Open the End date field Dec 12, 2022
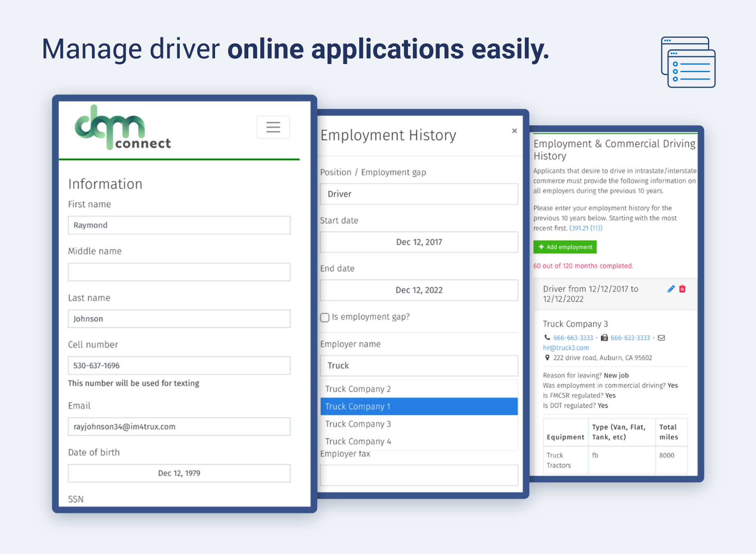756x554 pixels. pyautogui.click(x=419, y=290)
